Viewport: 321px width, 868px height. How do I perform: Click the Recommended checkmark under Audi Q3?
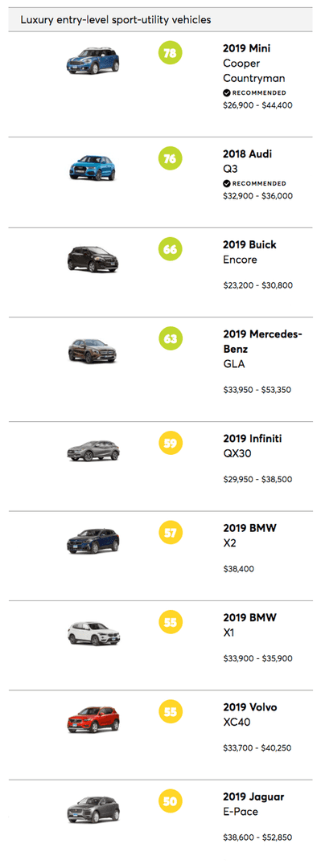click(x=226, y=183)
